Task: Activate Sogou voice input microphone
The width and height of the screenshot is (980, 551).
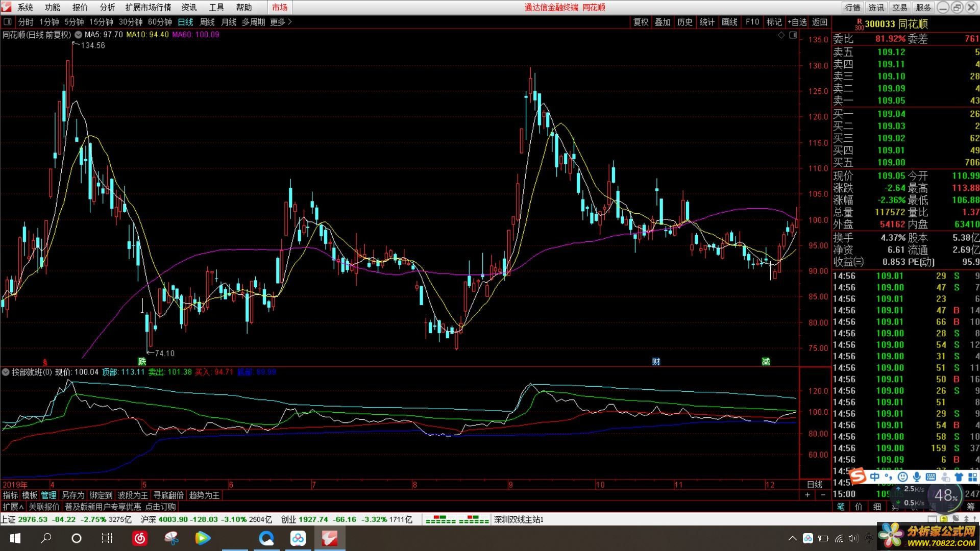Action: [917, 477]
